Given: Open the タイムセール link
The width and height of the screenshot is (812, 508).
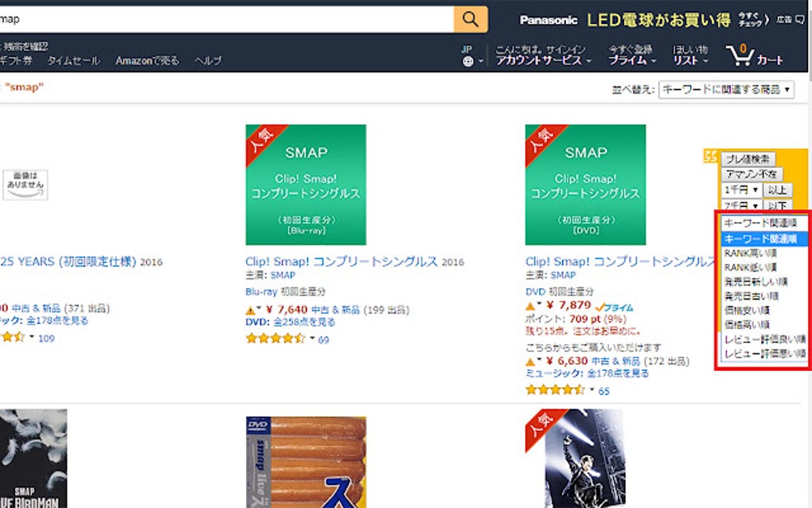Looking at the screenshot, I should click(x=73, y=61).
